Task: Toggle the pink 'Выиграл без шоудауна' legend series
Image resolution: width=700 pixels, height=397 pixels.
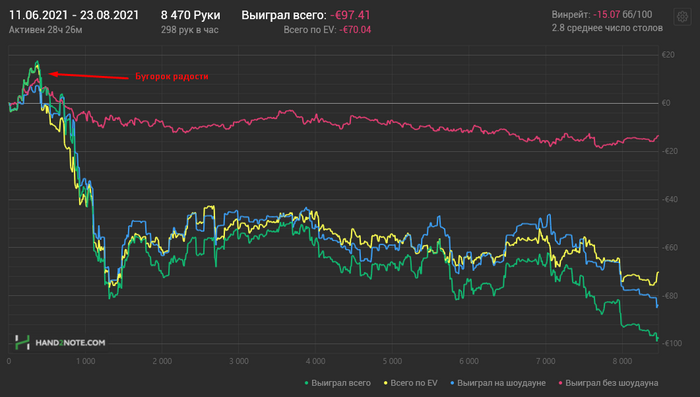Action: [608, 383]
